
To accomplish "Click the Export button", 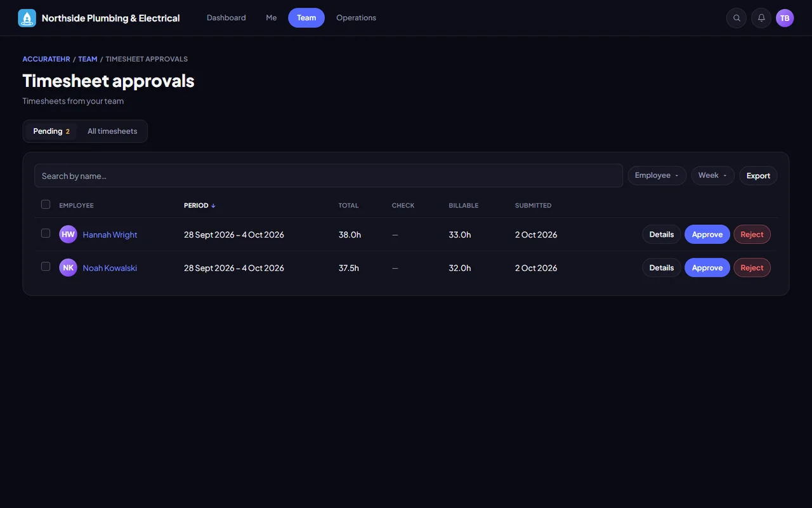I will pos(758,175).
